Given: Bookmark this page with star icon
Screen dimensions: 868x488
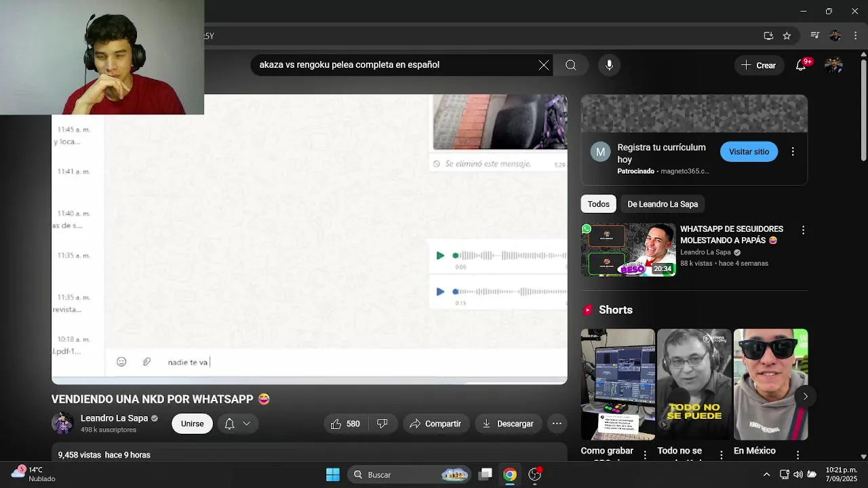Looking at the screenshot, I should pyautogui.click(x=787, y=36).
